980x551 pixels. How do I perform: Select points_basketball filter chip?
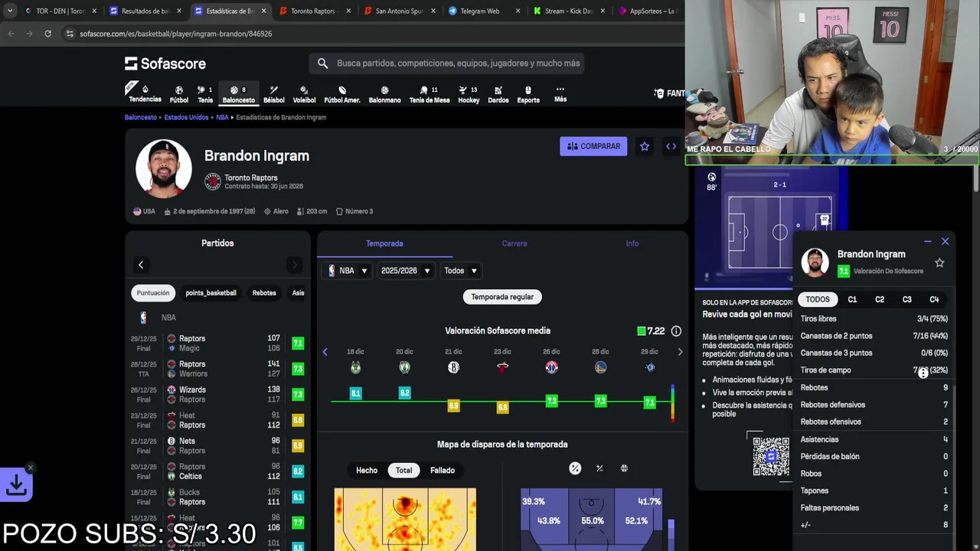(x=211, y=293)
